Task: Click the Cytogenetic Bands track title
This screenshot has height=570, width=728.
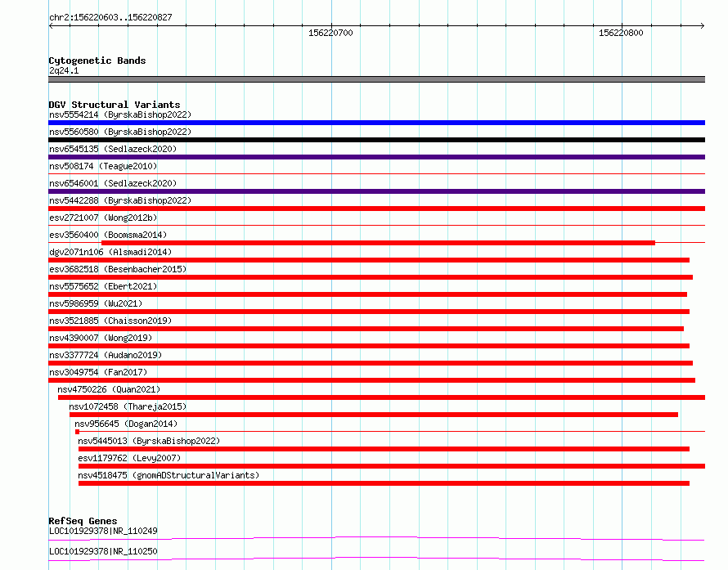Action: (97, 61)
